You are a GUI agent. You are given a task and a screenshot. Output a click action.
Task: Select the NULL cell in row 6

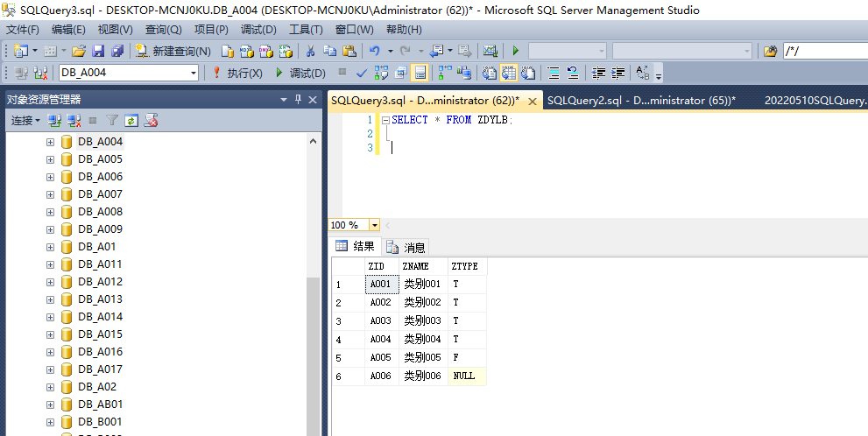[x=467, y=376]
